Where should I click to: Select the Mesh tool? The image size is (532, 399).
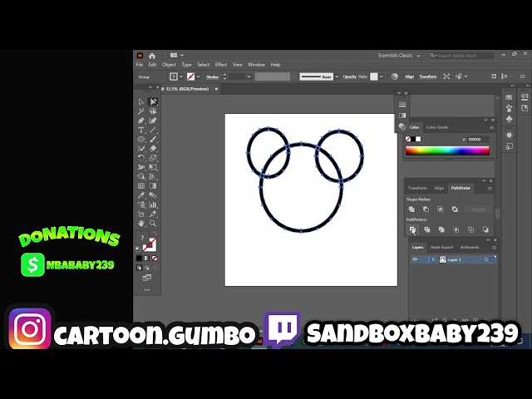click(141, 186)
